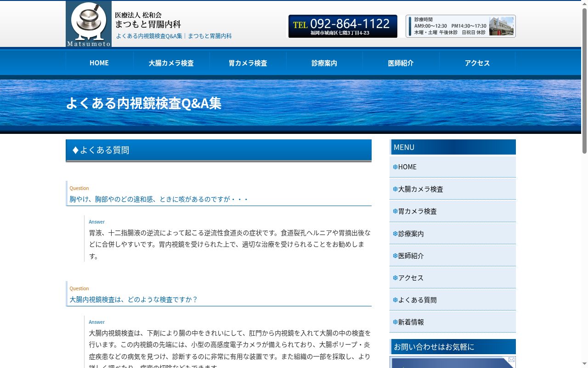The image size is (588, 368).
Task: Select 胃カメラ検査 in sidebar MENU
Action: click(452, 211)
